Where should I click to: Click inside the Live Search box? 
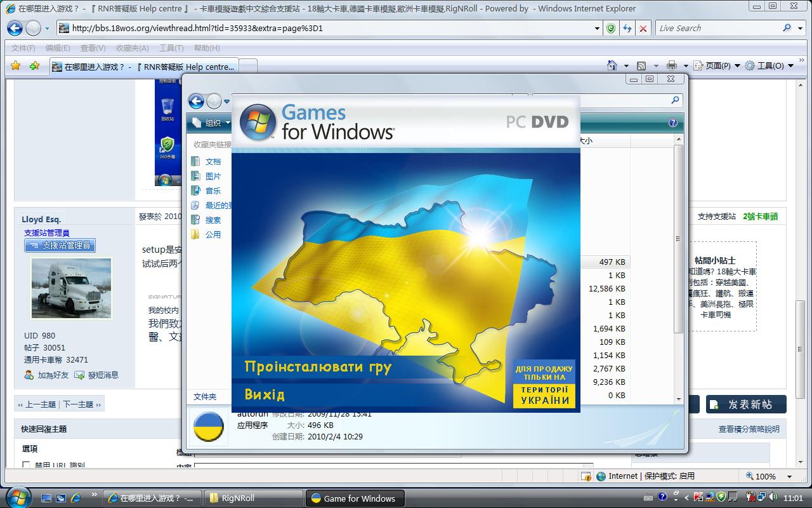717,28
